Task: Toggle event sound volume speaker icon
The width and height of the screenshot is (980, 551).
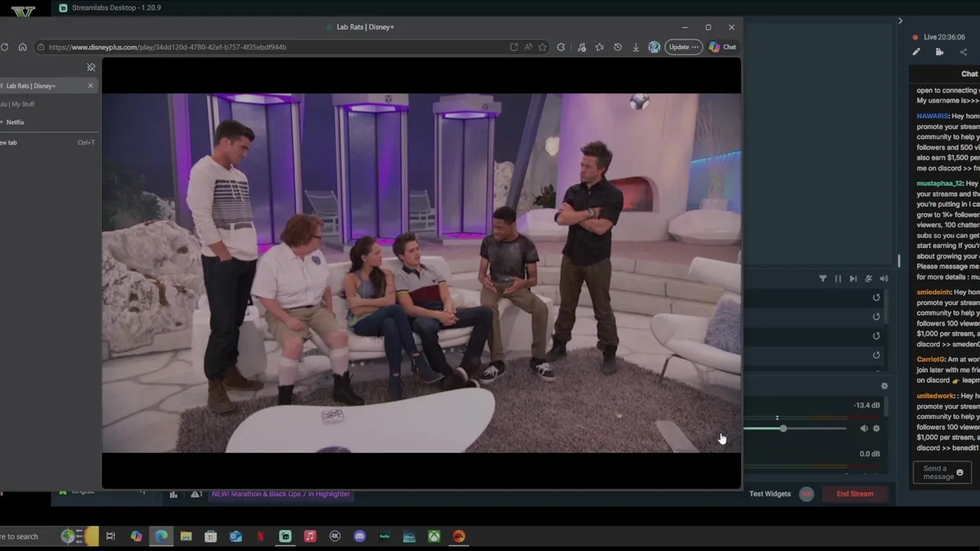Action: point(884,279)
